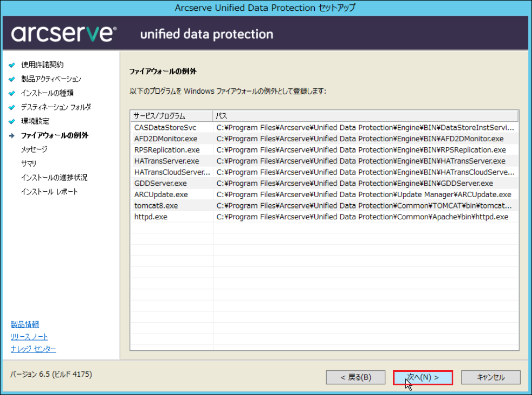This screenshot has width=532, height=395.
Task: Click the 製品アクティベーション step
Action: click(51, 79)
